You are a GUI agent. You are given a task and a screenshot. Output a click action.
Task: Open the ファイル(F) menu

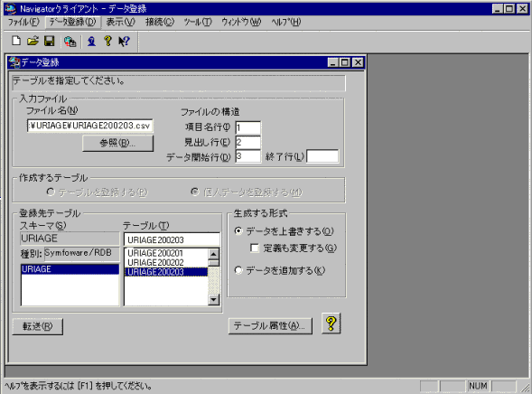coord(23,22)
